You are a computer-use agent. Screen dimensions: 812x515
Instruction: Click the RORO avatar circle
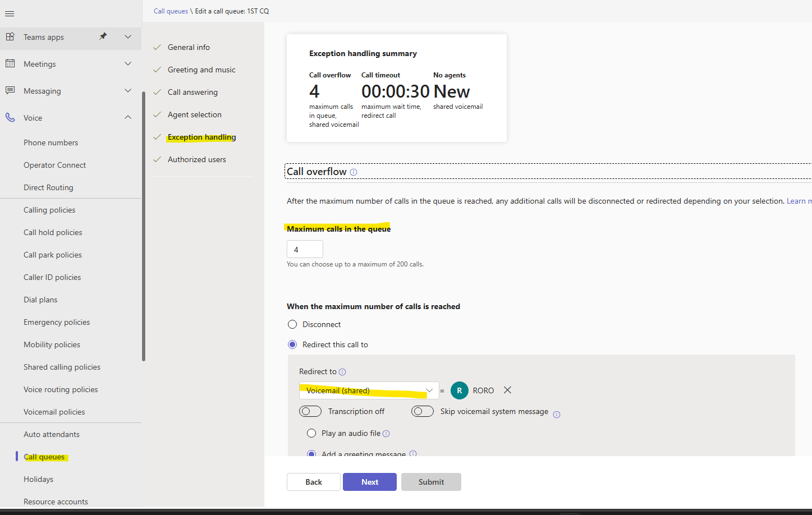pos(460,390)
